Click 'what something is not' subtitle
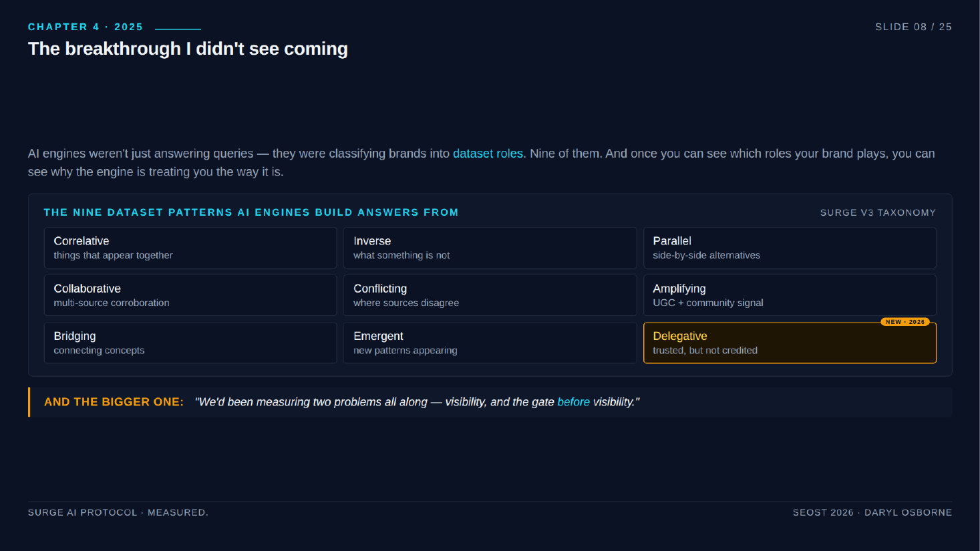Viewport: 980px width, 551px height. point(401,255)
